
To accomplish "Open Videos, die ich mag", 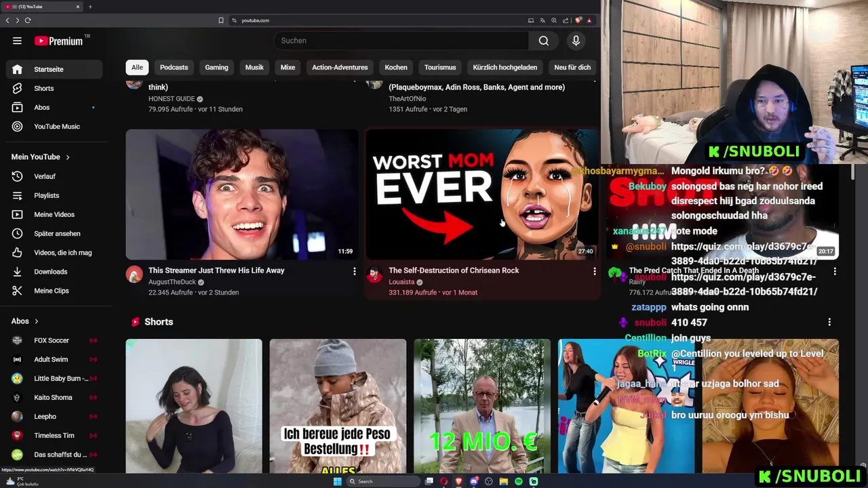I will coord(54,252).
